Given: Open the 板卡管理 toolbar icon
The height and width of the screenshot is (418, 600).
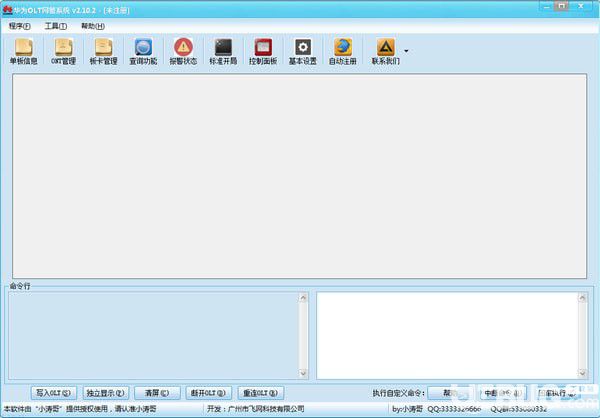Looking at the screenshot, I should click(x=103, y=51).
